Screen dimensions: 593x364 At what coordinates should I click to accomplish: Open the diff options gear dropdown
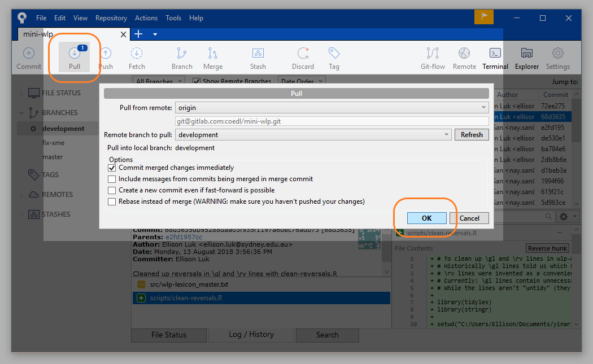[x=567, y=217]
